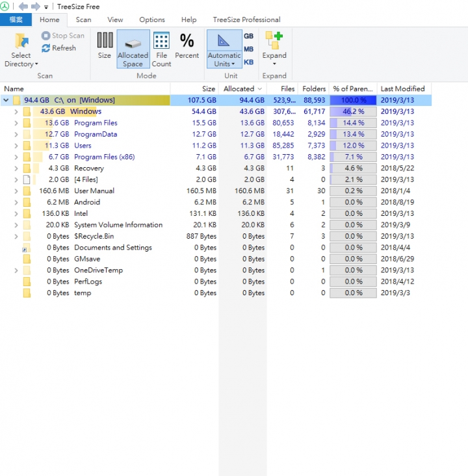Sort by the Name column header
The width and height of the screenshot is (468, 476).
(x=85, y=88)
